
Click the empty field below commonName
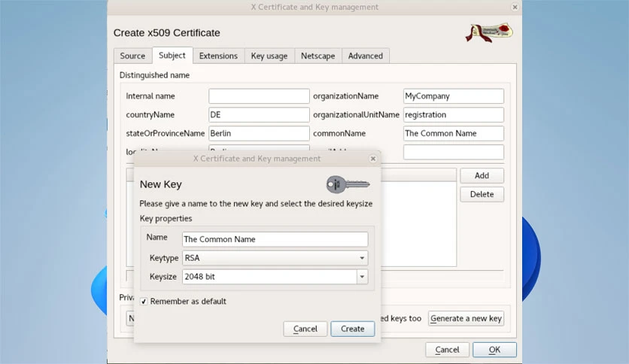tap(453, 152)
